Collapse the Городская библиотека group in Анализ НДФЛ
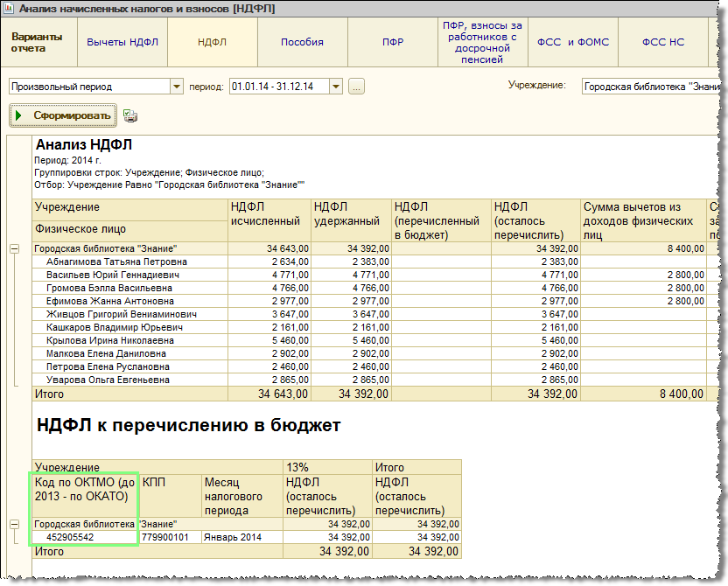This screenshot has height=586, width=728. pos(15,249)
